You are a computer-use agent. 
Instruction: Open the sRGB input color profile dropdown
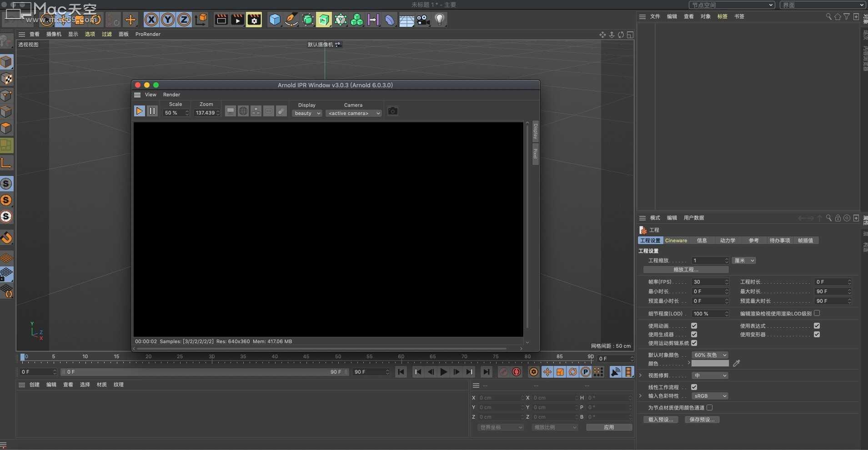[x=710, y=396]
